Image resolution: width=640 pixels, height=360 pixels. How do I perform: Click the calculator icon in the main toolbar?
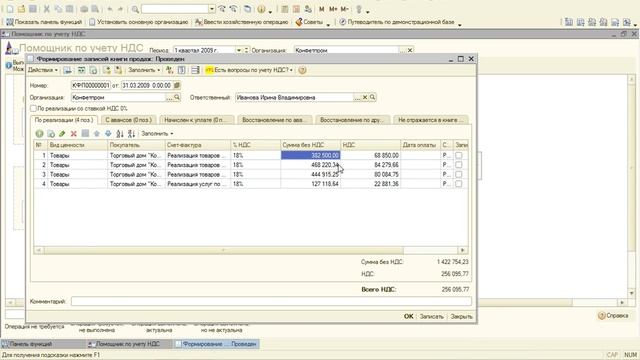pos(285,9)
